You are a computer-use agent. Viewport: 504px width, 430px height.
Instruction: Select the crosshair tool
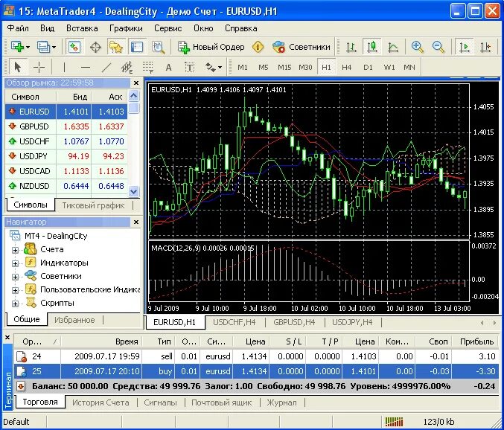39,67
